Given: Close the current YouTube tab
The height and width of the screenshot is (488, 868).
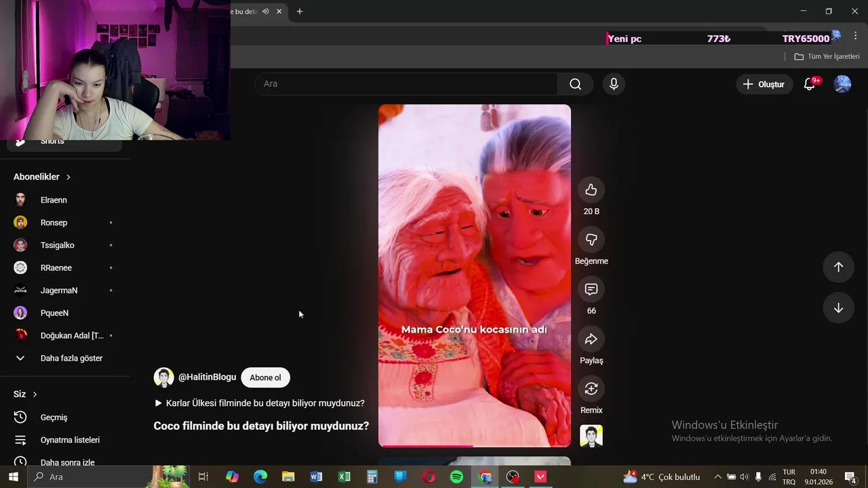Looking at the screenshot, I should tap(279, 12).
